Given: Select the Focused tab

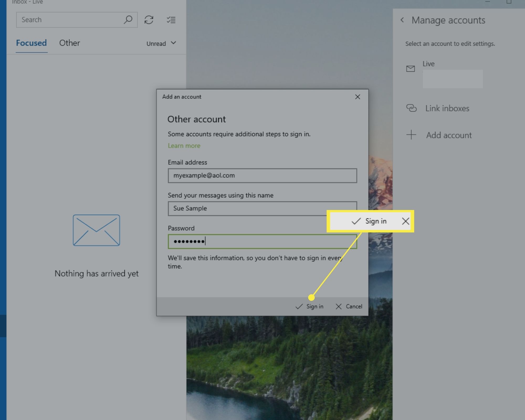Looking at the screenshot, I should (31, 43).
